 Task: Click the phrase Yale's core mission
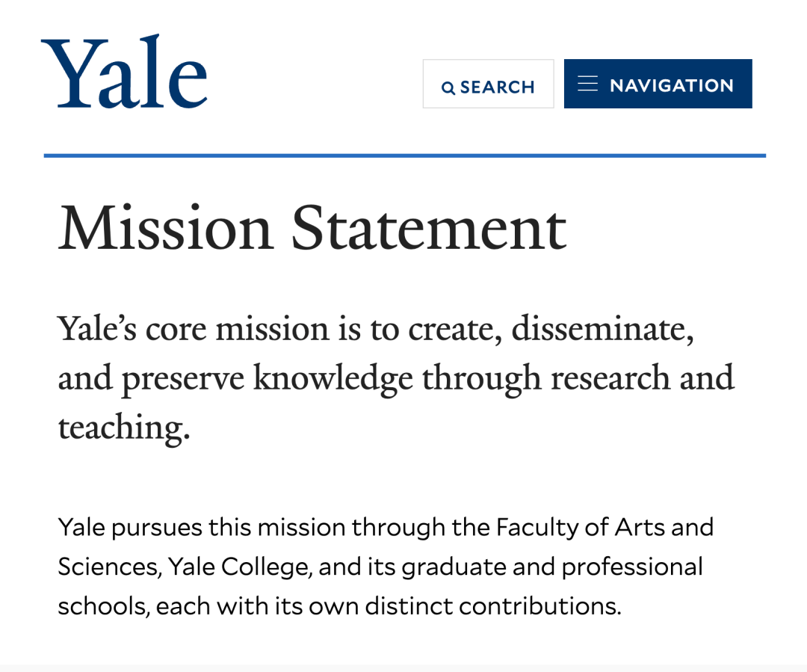coord(193,329)
